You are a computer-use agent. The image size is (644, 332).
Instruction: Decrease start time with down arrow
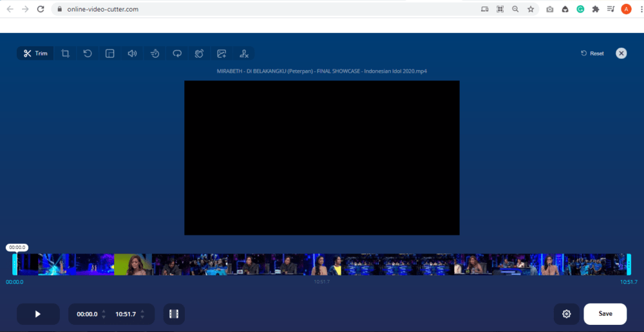tap(104, 317)
